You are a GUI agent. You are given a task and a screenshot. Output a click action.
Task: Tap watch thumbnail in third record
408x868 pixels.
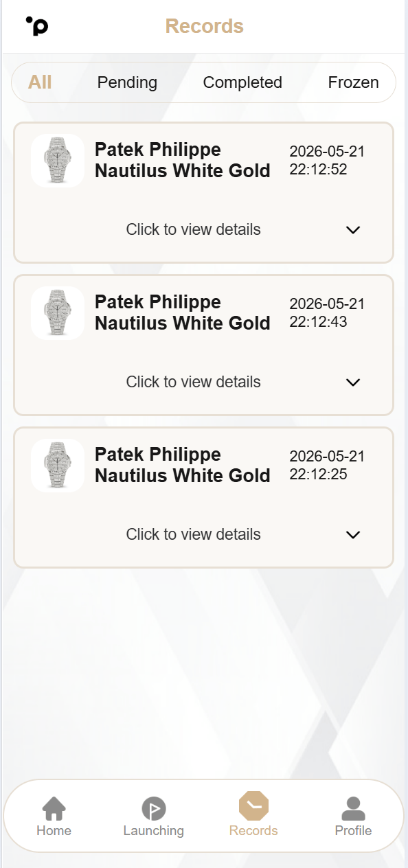pyautogui.click(x=58, y=466)
